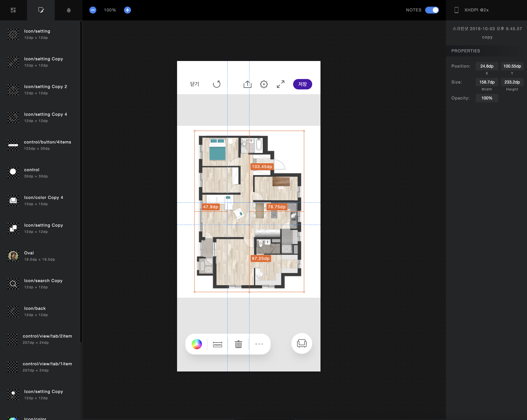Click the rainbow color wheel swatch
The height and width of the screenshot is (420, 527).
(x=197, y=344)
